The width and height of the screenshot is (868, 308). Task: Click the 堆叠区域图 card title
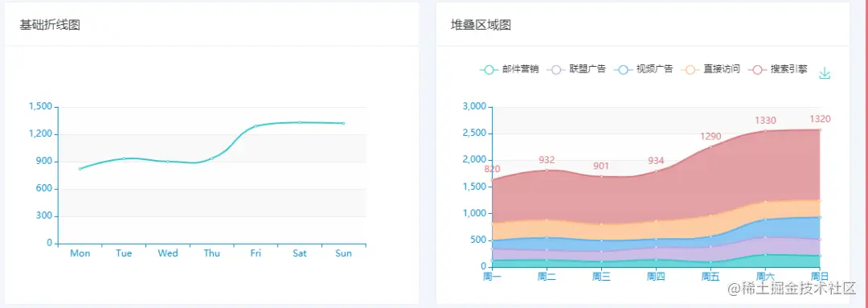coord(481,25)
